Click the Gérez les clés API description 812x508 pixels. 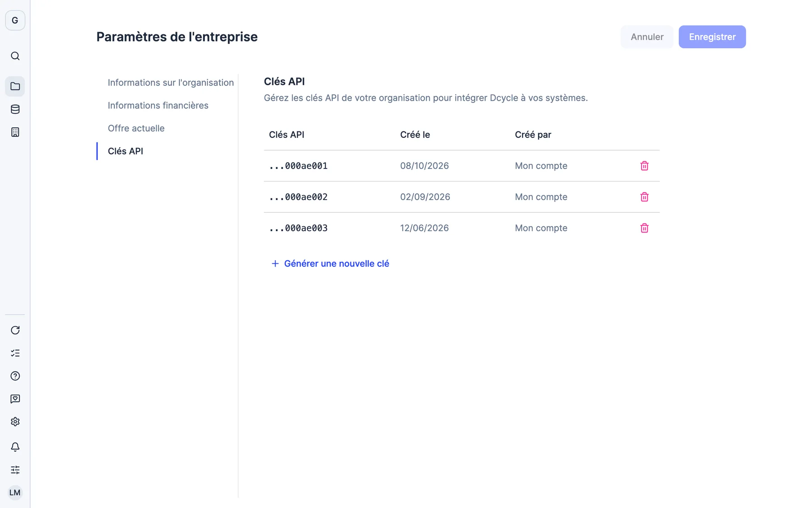pyautogui.click(x=426, y=98)
